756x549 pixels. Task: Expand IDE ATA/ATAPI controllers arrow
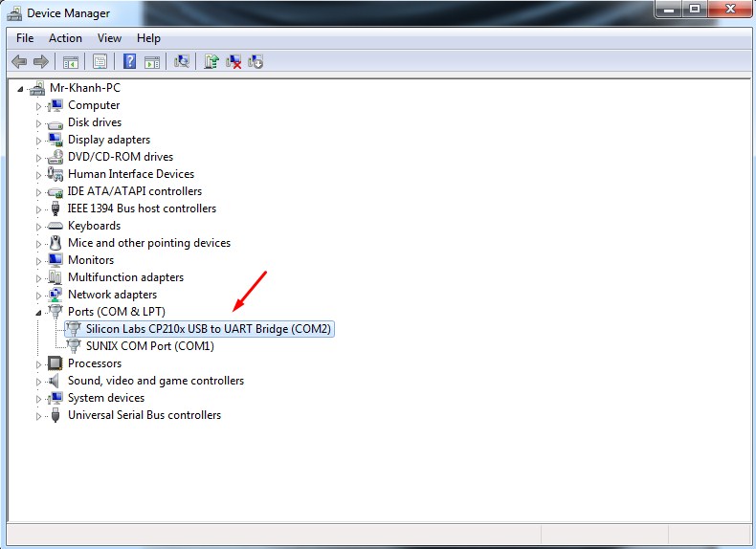(38, 192)
